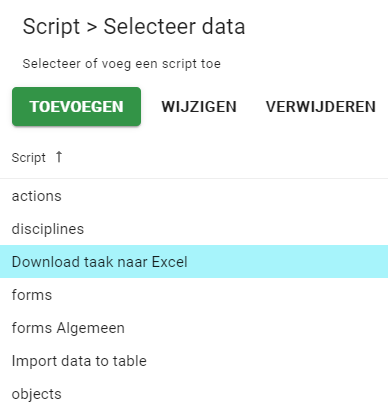The width and height of the screenshot is (388, 413).
Task: Click subtitle Selecteer of voeg een script toe
Action: [122, 63]
